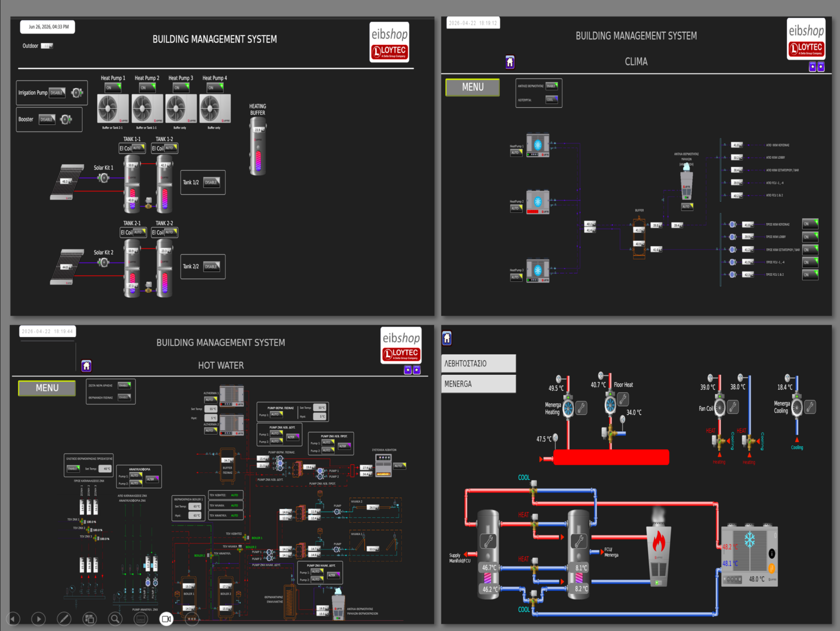The width and height of the screenshot is (840, 631).
Task: Click the wrench icon on the 8.1°C tank
Action: [579, 541]
